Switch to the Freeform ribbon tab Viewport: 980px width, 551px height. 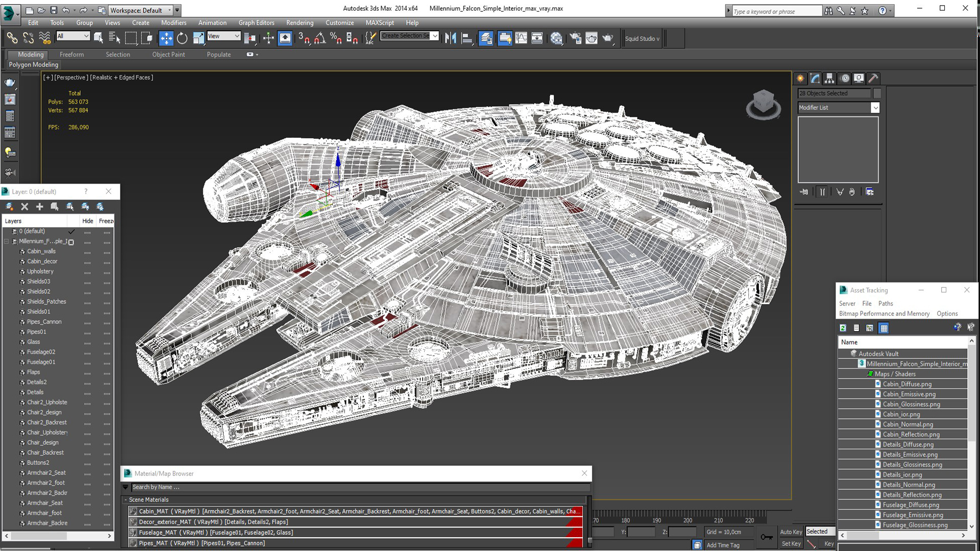71,55
